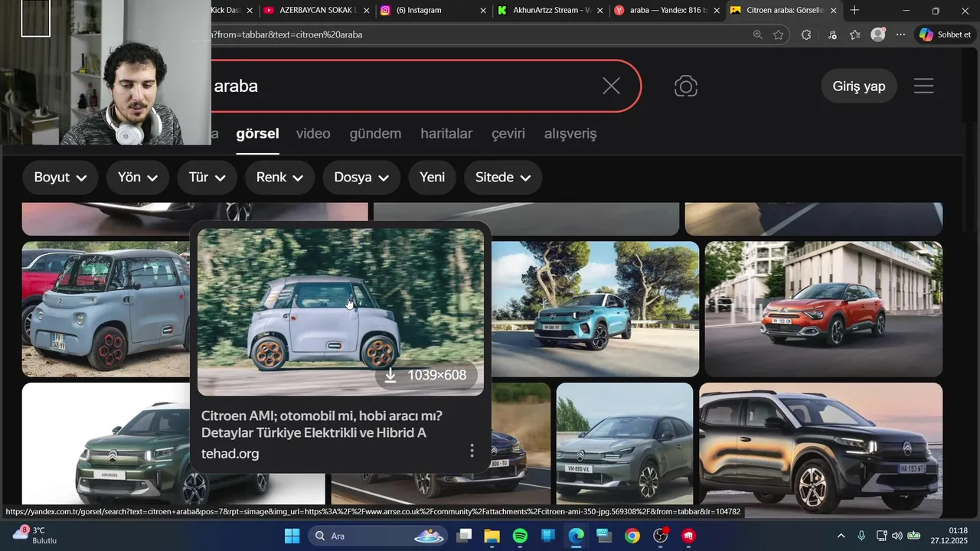
Task: Open the enlarged Citroen AMI preview image
Action: [x=341, y=311]
